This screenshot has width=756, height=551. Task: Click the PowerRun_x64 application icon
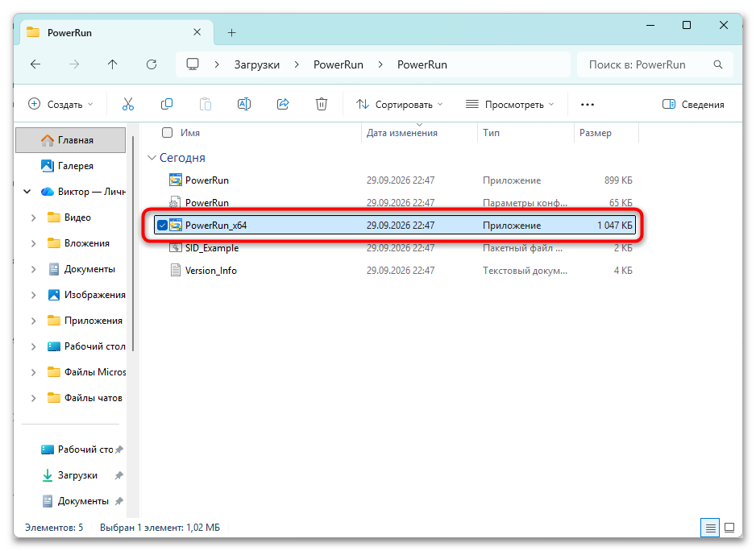(x=176, y=225)
